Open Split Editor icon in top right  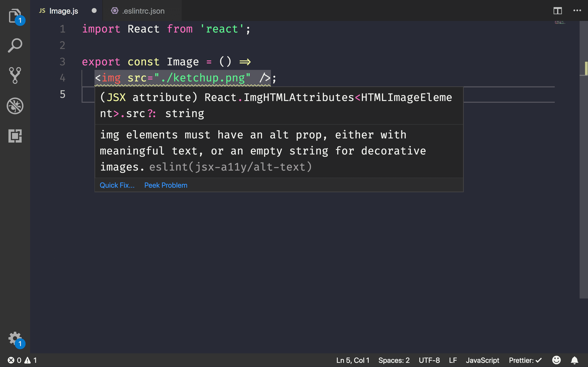(558, 10)
